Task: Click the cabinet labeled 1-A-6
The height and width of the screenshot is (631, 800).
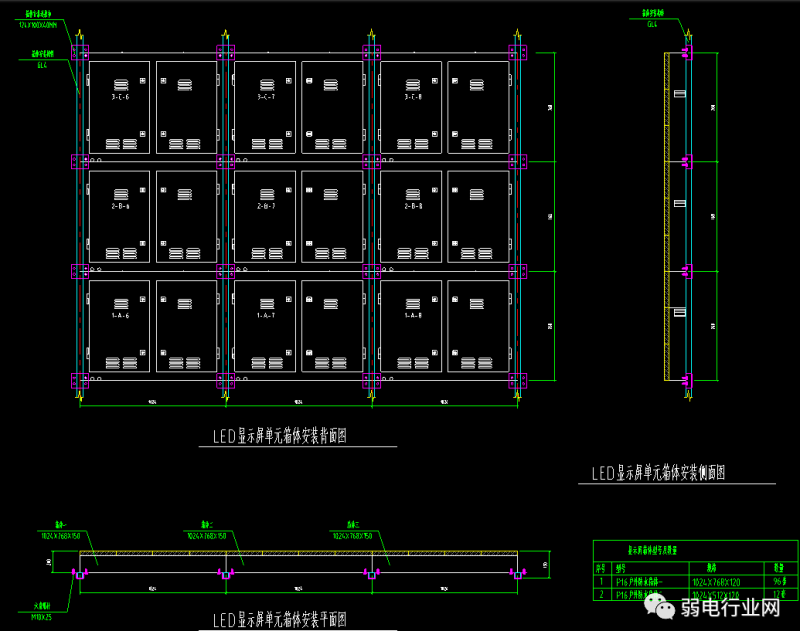Action: tap(119, 325)
